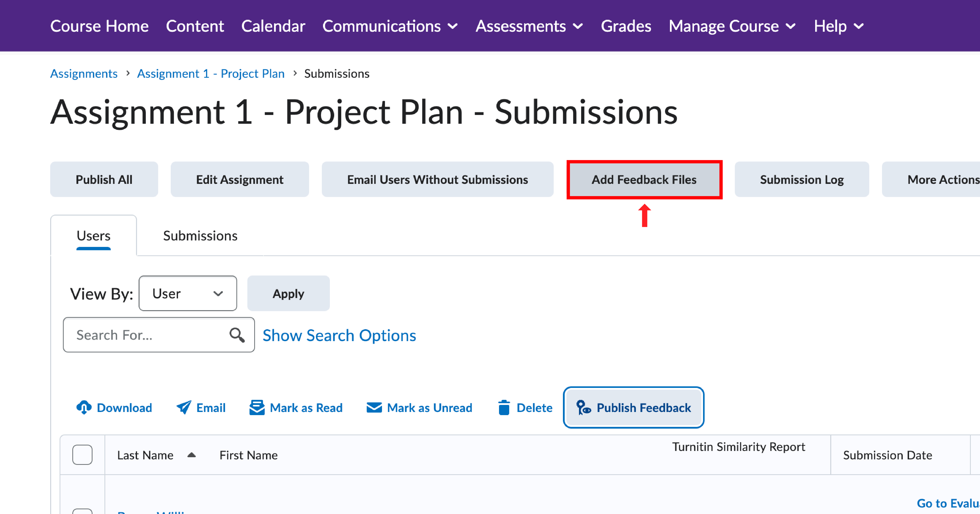Viewport: 980px width, 514px height.
Task: Sort by Last Name using arrow icon
Action: tap(192, 455)
